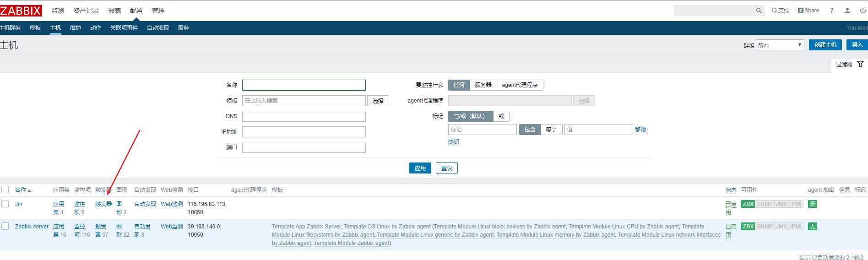Select all hosts checkbox in header

5,190
